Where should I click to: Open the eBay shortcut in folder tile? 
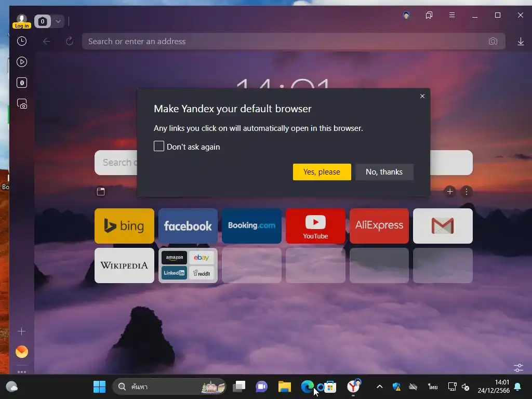[x=202, y=258]
